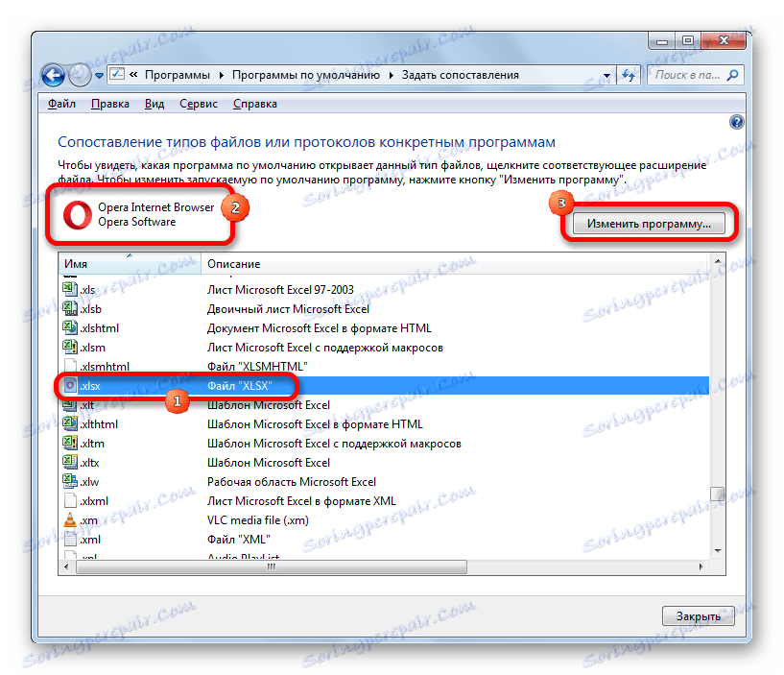Click Лист Microsoft Excel с поддержкой макросов
Screen dimensions: 784x675
pyautogui.click(x=325, y=348)
